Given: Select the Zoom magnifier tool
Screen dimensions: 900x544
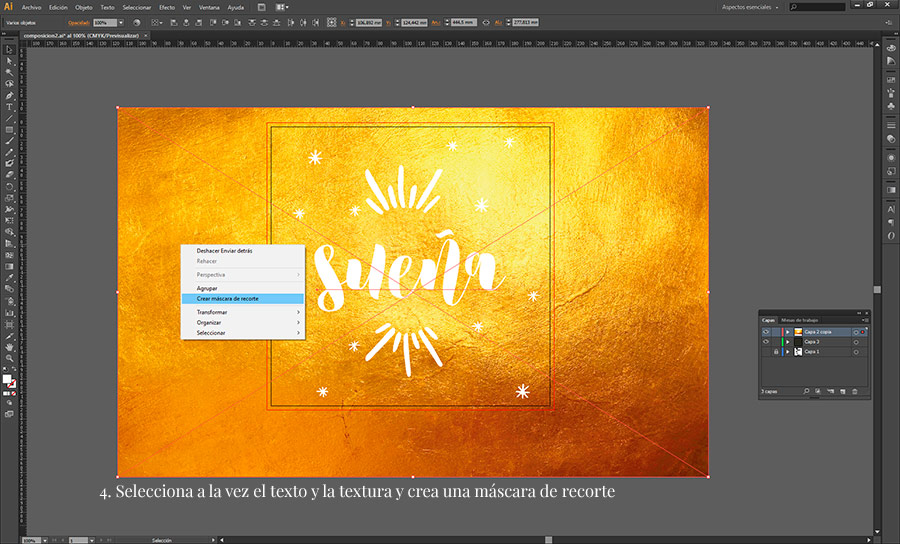Looking at the screenshot, I should coord(9,357).
